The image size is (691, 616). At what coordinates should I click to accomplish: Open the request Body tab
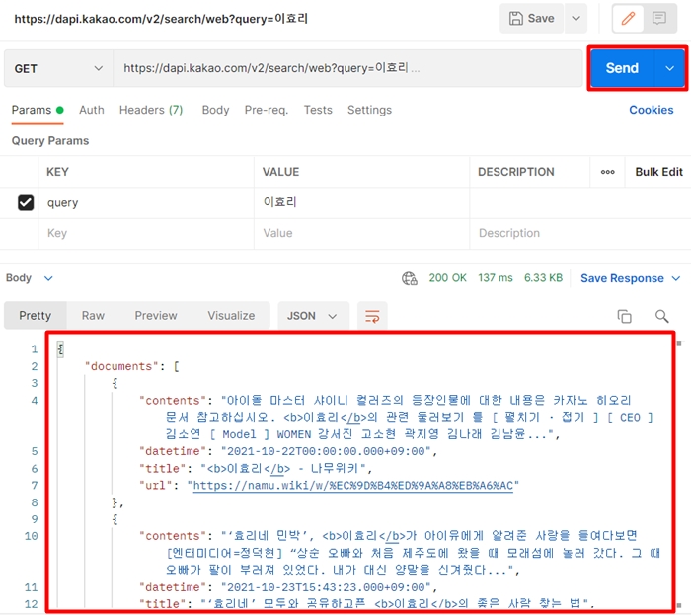(x=215, y=110)
